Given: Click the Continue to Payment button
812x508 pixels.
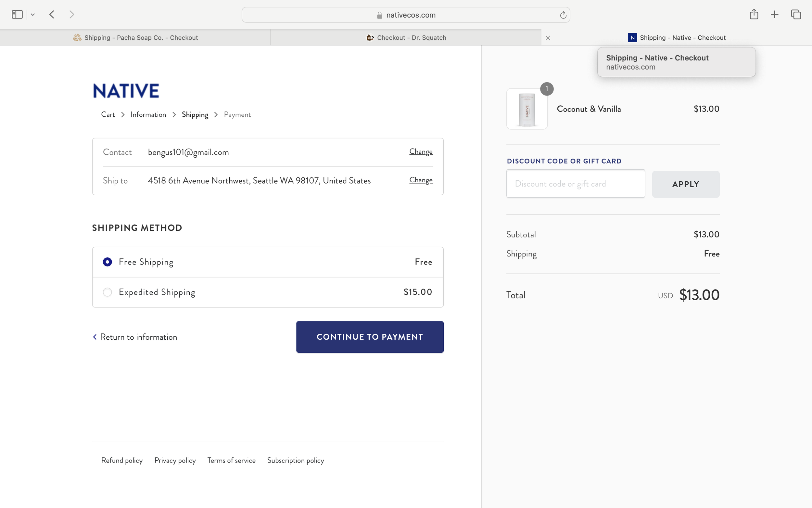Looking at the screenshot, I should click(x=370, y=337).
